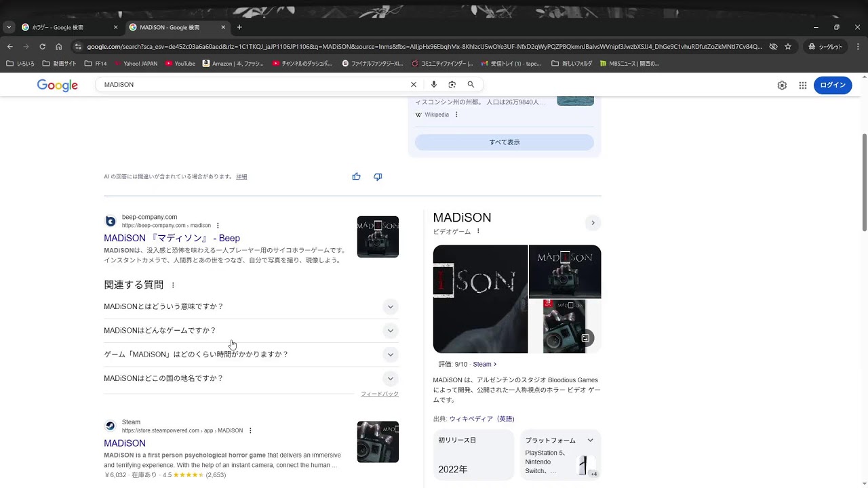
Task: Open the tab search dropdown arrow
Action: [x=8, y=27]
